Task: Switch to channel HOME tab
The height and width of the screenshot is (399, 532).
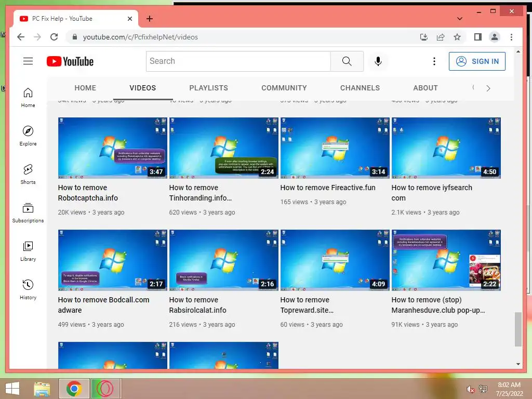Action: (85, 88)
